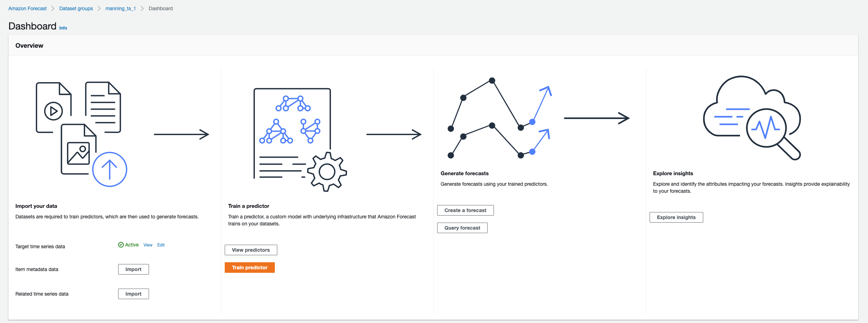The height and width of the screenshot is (323, 868).
Task: Import related time series data
Action: [133, 294]
